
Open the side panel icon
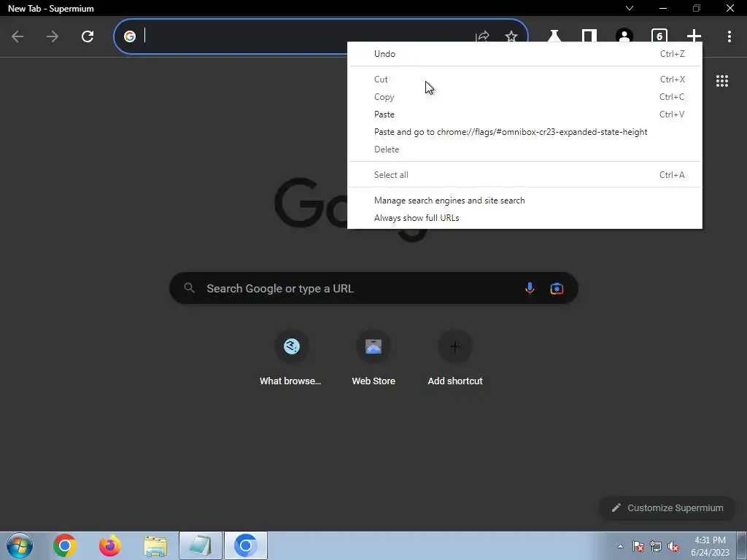tap(589, 36)
